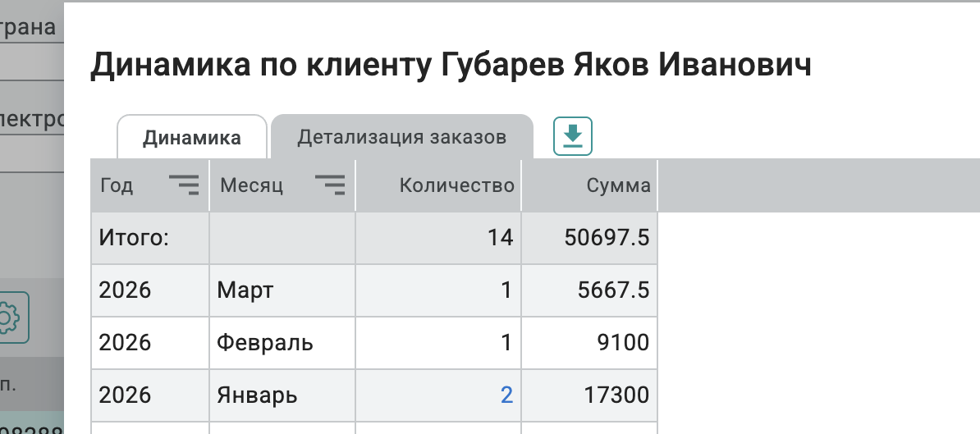980x434 pixels.
Task: Select the Январь month cell
Action: 257,395
